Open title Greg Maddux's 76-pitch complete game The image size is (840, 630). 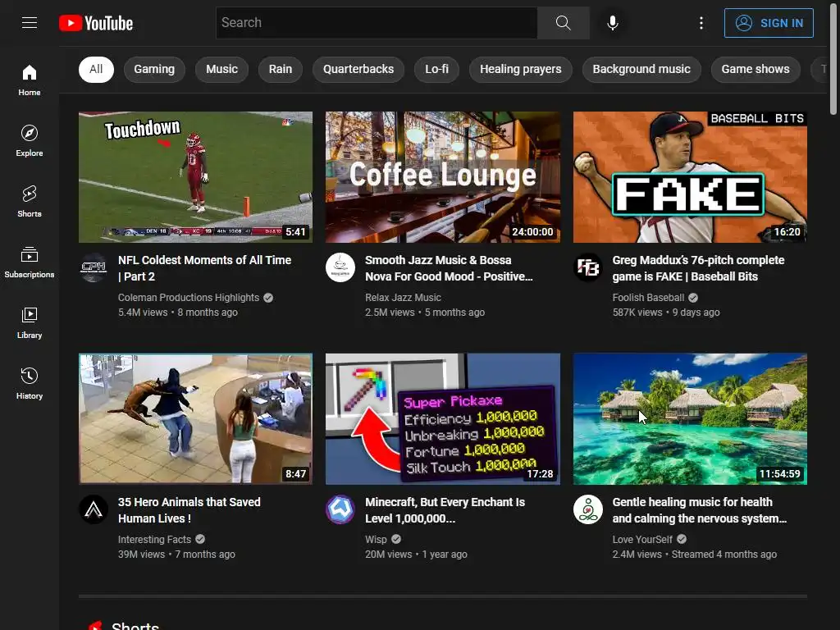pyautogui.click(x=699, y=268)
